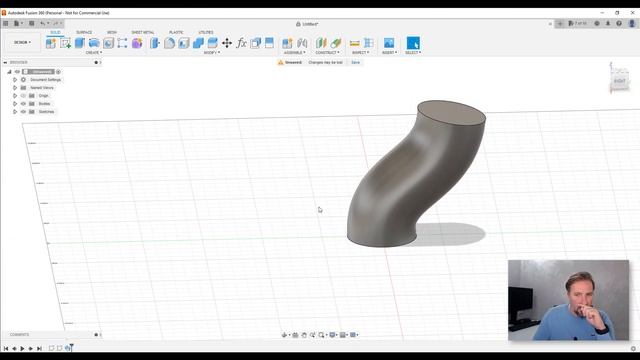Select the Shell tool
Screen dimensions: 640x360
coord(184,43)
